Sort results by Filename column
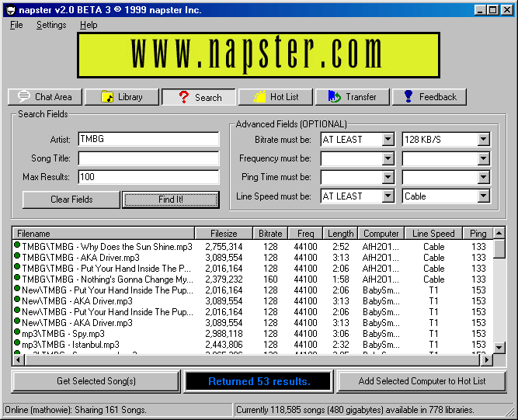 [103, 234]
